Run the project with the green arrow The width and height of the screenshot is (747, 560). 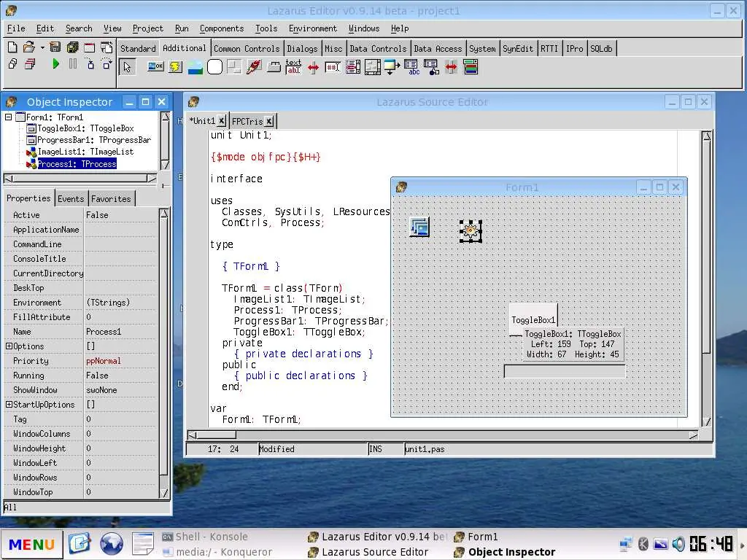(x=55, y=64)
